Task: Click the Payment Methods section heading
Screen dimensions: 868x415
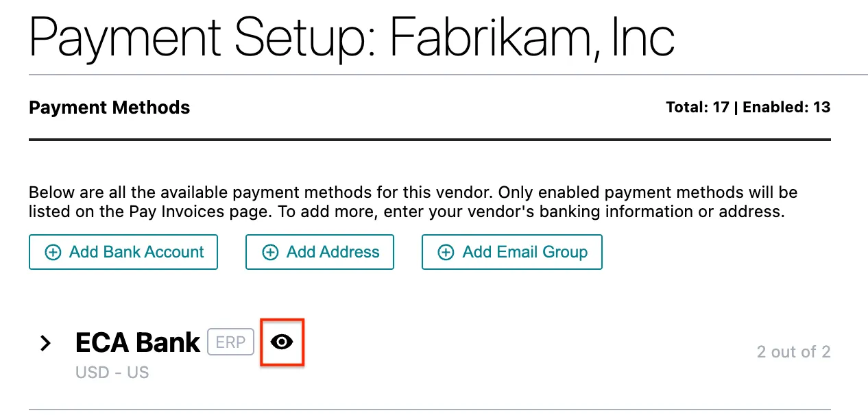Action: (x=110, y=108)
